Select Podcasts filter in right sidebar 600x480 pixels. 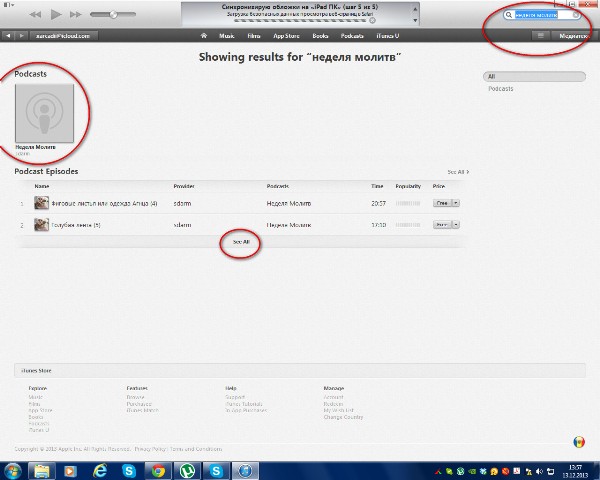(500, 89)
